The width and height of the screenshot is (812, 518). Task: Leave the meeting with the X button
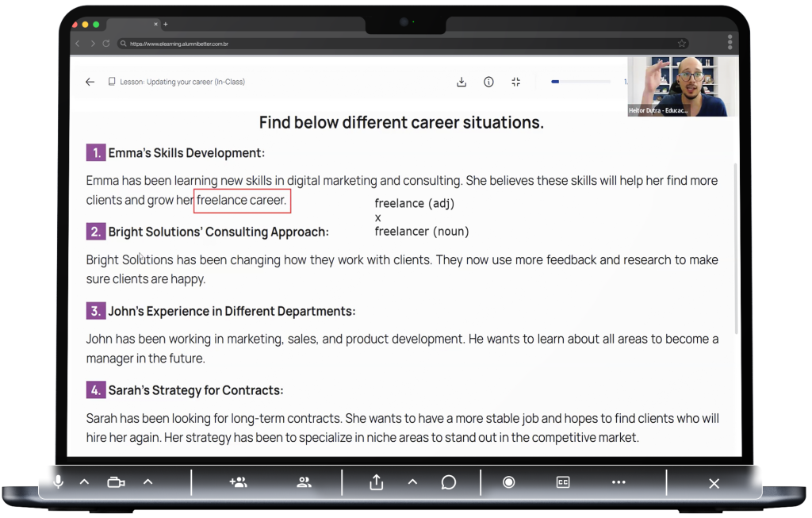point(714,483)
